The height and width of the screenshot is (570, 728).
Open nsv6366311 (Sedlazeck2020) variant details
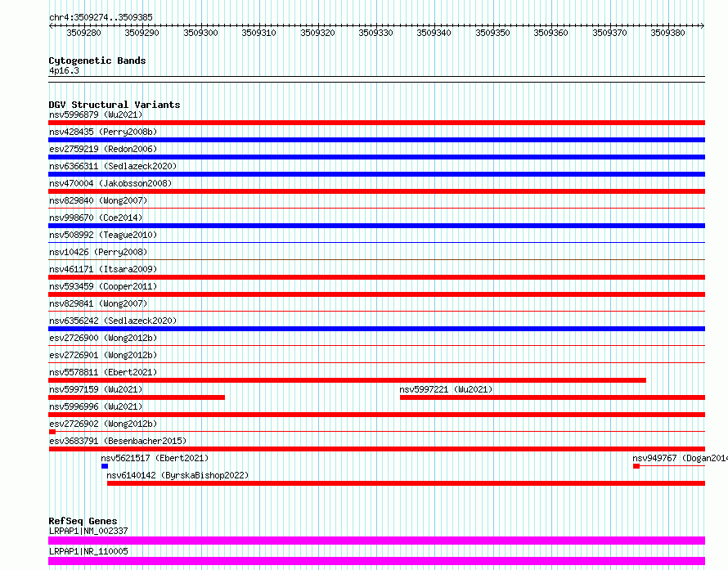(113, 166)
